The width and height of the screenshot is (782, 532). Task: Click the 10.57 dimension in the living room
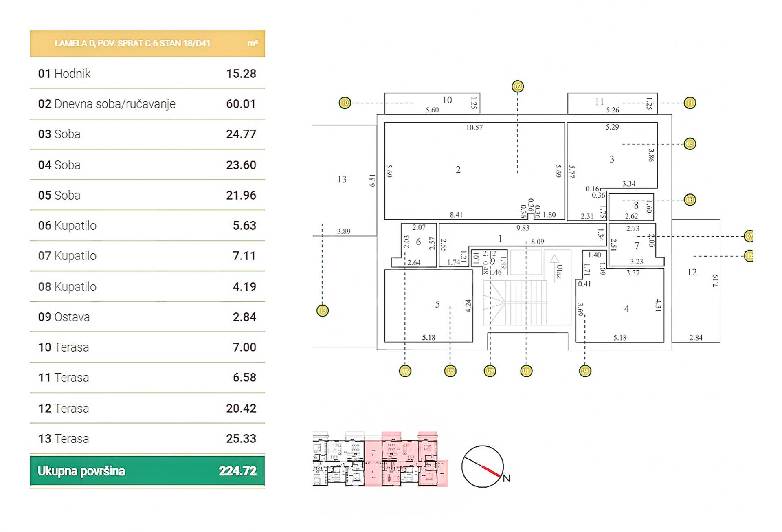474,128
